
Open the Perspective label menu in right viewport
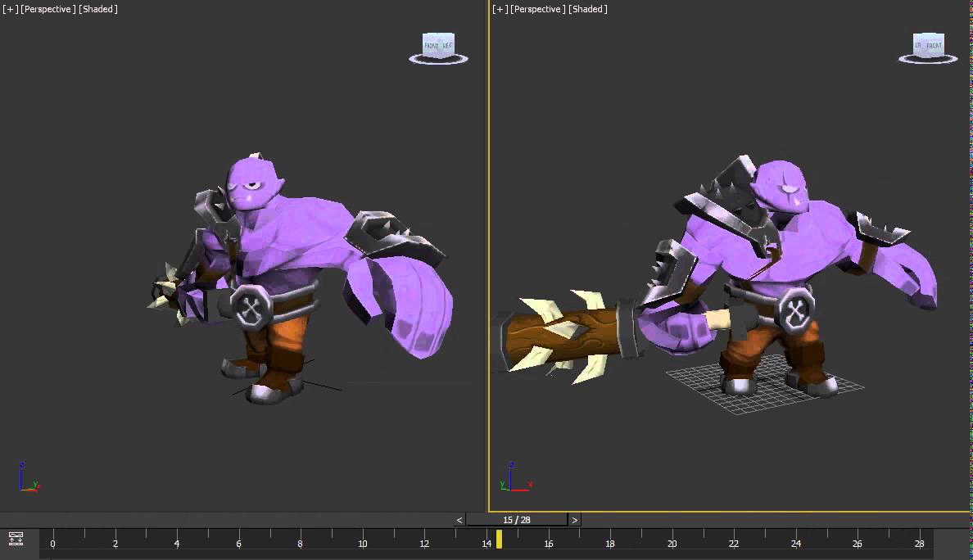tap(538, 9)
